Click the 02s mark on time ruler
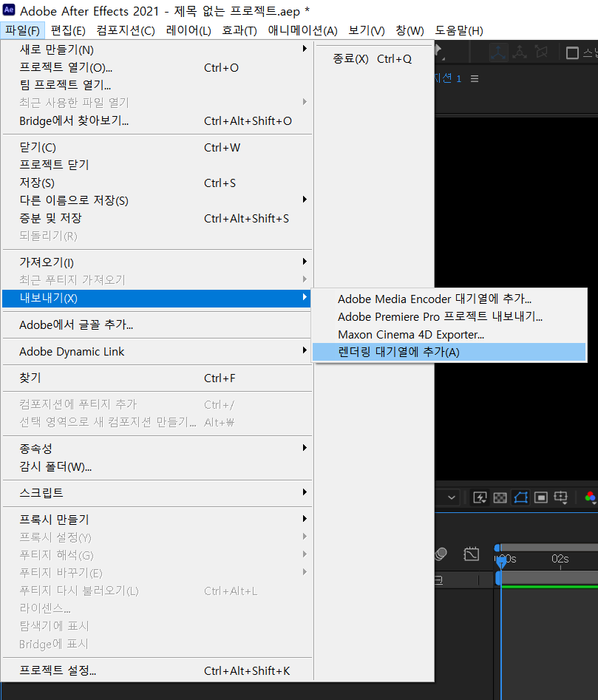Image resolution: width=598 pixels, height=700 pixels. click(x=560, y=559)
